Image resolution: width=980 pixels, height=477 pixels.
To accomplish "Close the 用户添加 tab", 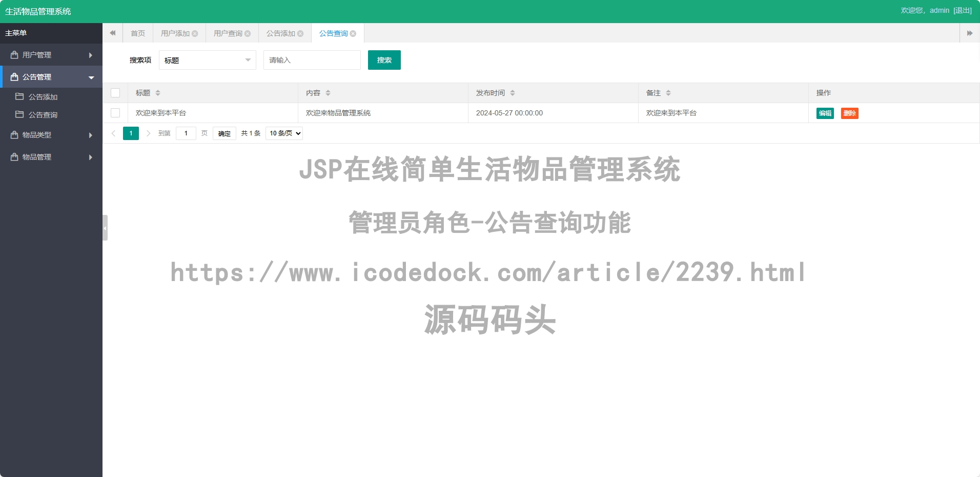I will click(195, 34).
